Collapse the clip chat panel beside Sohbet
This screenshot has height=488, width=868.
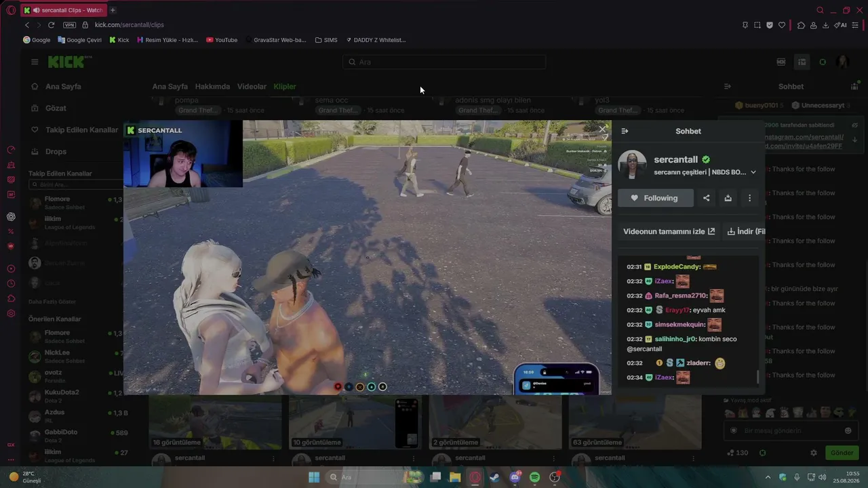coord(625,131)
